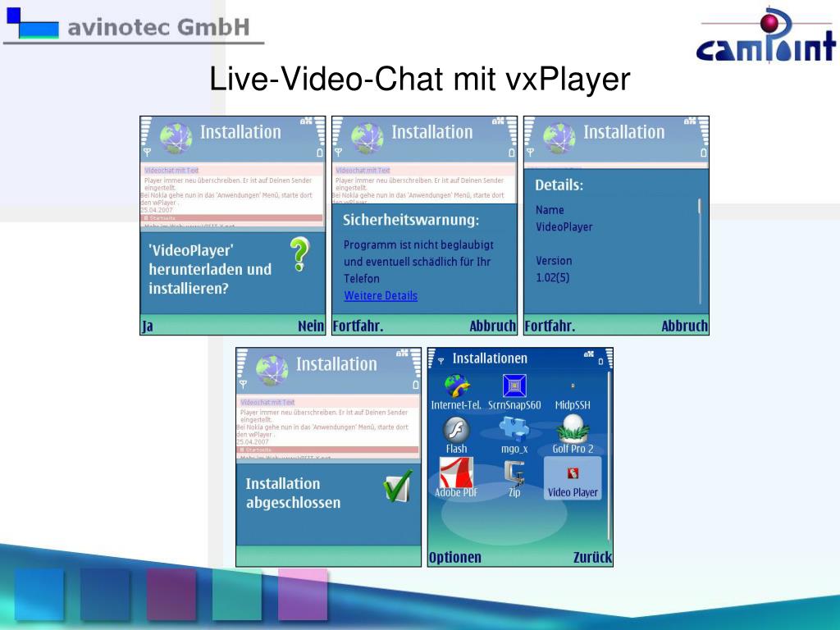Click the bright blue color square
Screen dimensions: 840x630
[39, 594]
